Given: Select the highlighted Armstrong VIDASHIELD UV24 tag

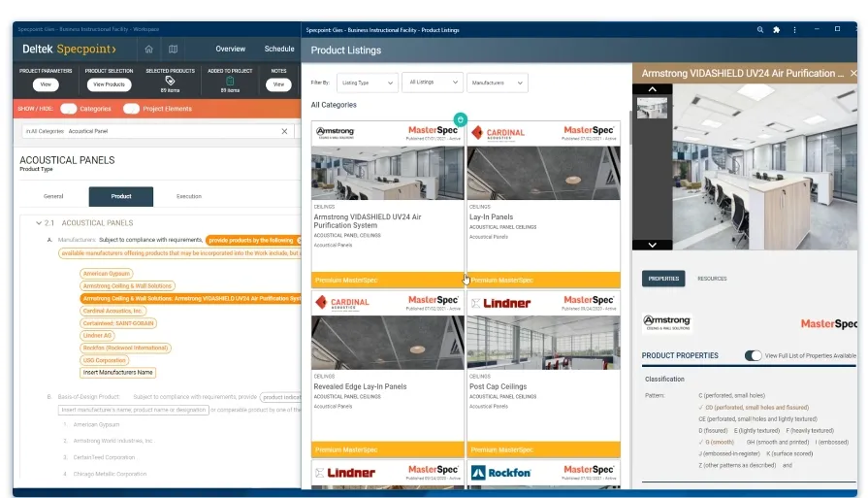Looking at the screenshot, I should click(191, 299).
